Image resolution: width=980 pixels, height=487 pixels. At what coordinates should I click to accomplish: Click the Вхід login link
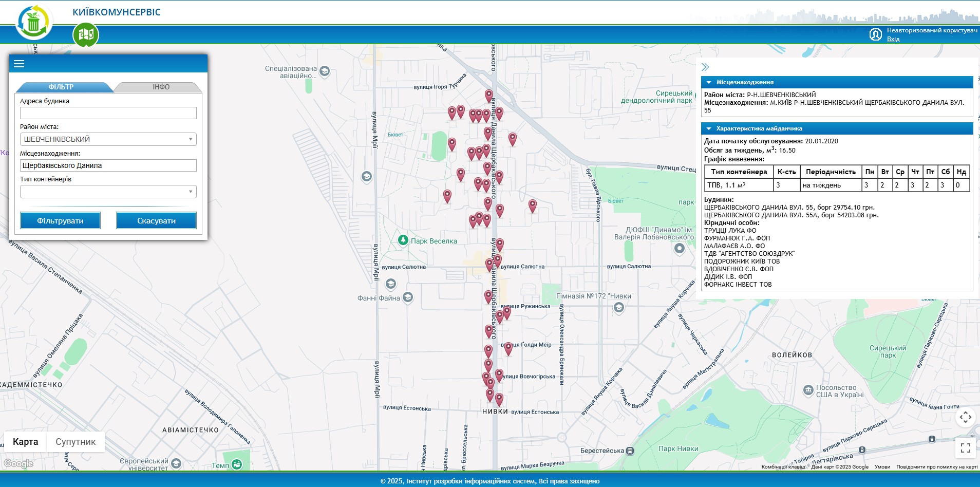point(893,39)
